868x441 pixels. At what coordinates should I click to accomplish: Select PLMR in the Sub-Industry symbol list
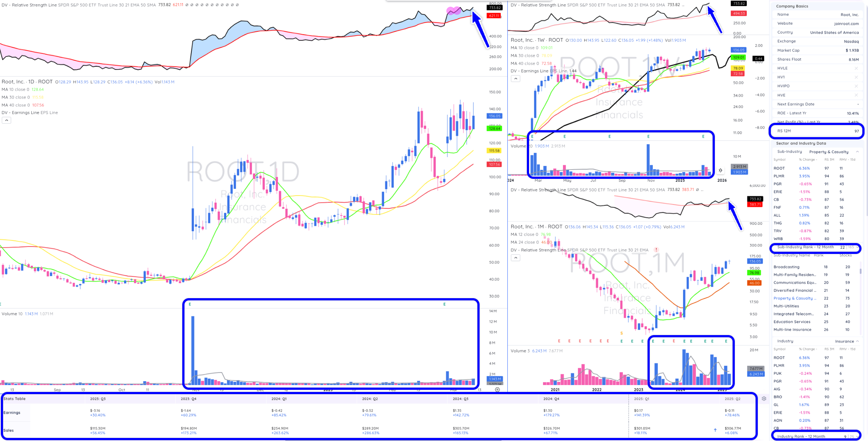[779, 176]
